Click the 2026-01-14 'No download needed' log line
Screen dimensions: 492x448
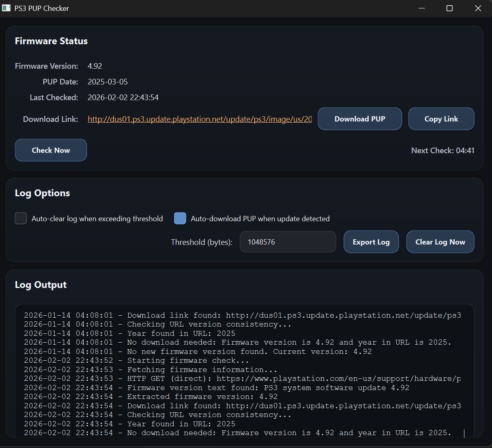237,342
